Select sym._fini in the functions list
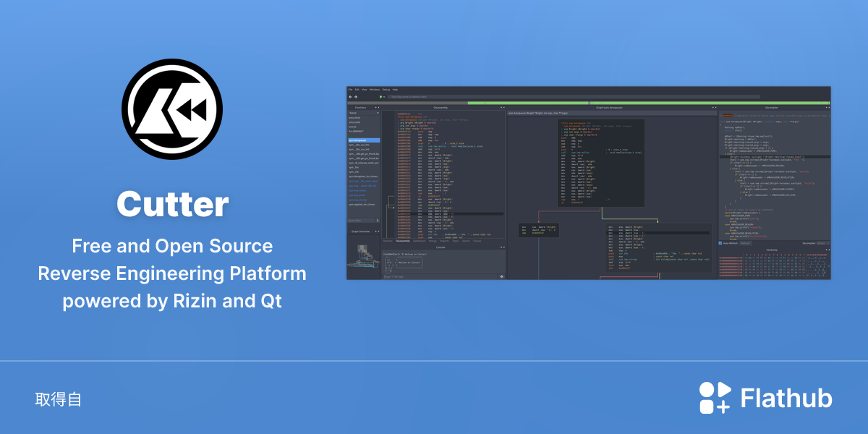The height and width of the screenshot is (434, 868). click(x=364, y=167)
